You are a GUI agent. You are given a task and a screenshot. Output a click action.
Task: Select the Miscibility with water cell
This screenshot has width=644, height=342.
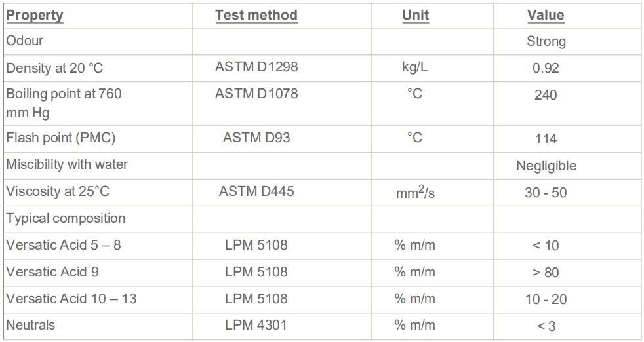pyautogui.click(x=67, y=164)
